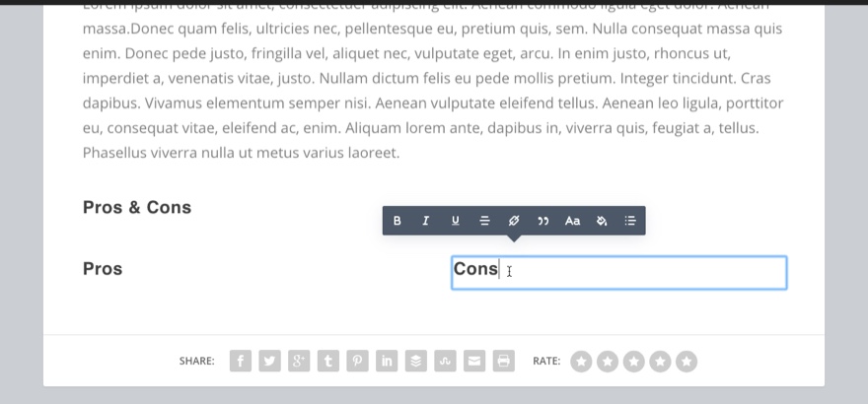
Task: Open the Aa font size options
Action: tap(572, 221)
